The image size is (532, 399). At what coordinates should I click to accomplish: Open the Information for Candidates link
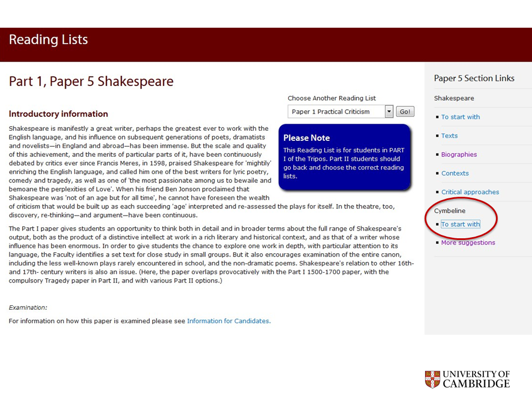point(228,321)
